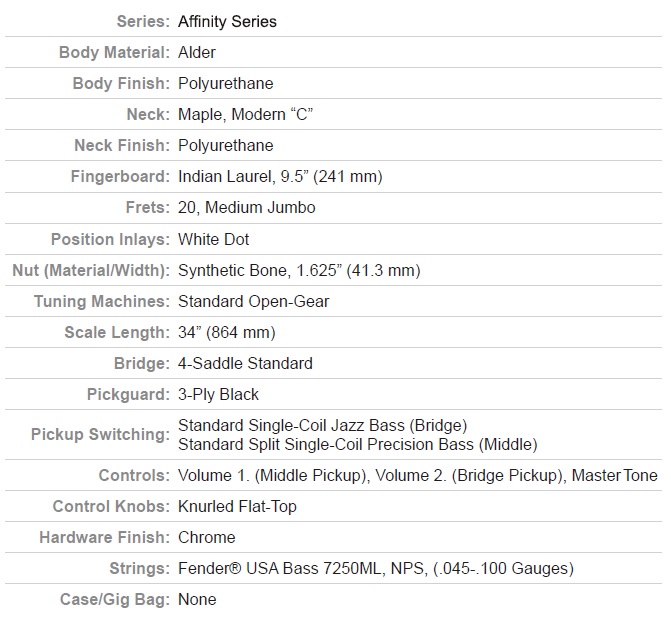This screenshot has height=621, width=671.
Task: Select the 'Fender® USA Bass 7250ML' strings text
Action: [279, 569]
